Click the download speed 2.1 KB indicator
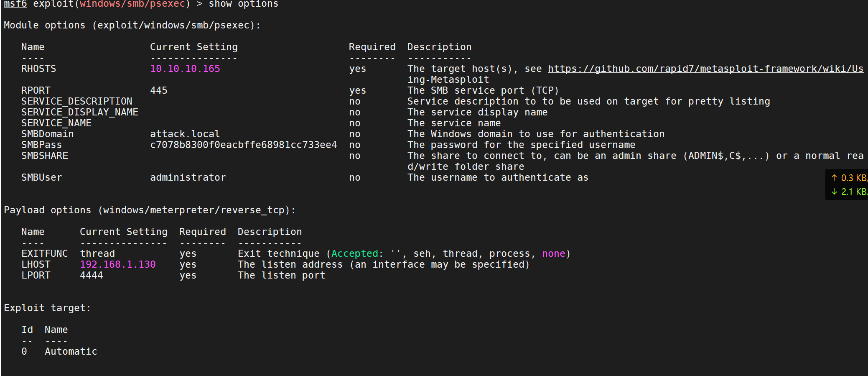 [x=849, y=192]
